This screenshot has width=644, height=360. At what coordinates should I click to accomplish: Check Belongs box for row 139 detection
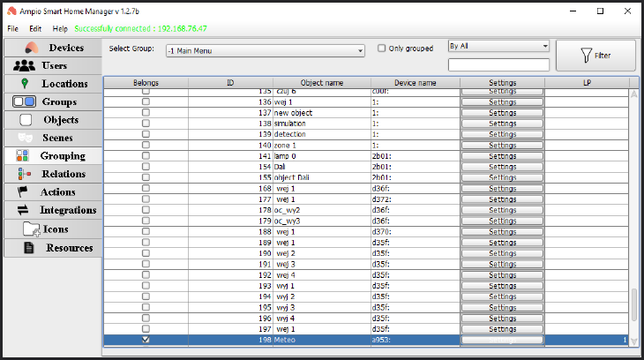click(x=146, y=134)
